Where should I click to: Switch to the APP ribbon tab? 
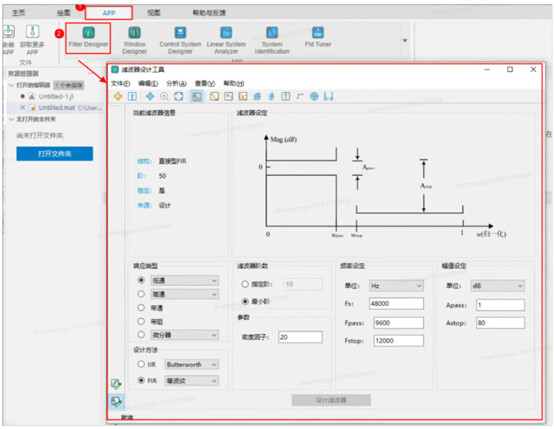point(109,13)
